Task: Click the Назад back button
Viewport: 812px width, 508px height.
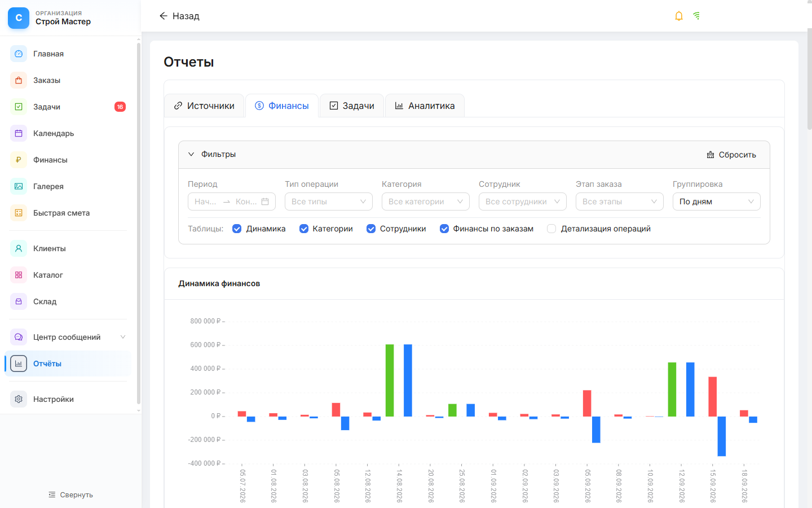Action: [x=179, y=16]
